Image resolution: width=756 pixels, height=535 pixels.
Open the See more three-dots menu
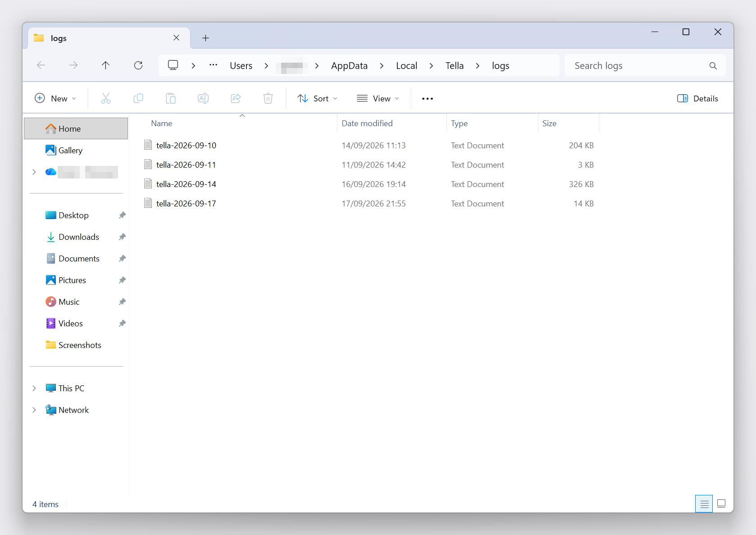(x=428, y=99)
